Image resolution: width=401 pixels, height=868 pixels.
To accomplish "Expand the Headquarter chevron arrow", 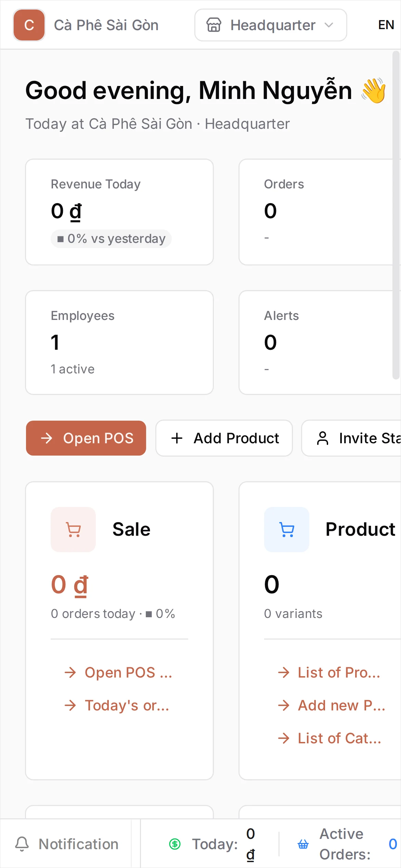I will pos(329,25).
